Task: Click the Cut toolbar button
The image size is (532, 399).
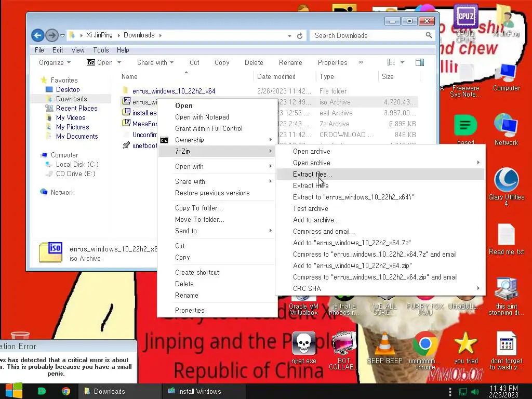Action: pos(194,62)
